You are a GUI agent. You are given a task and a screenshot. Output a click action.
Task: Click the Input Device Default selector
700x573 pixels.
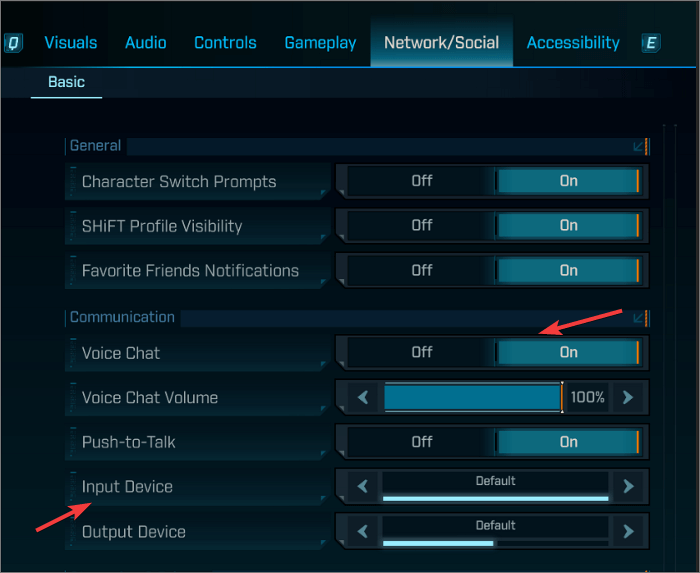[x=496, y=486]
